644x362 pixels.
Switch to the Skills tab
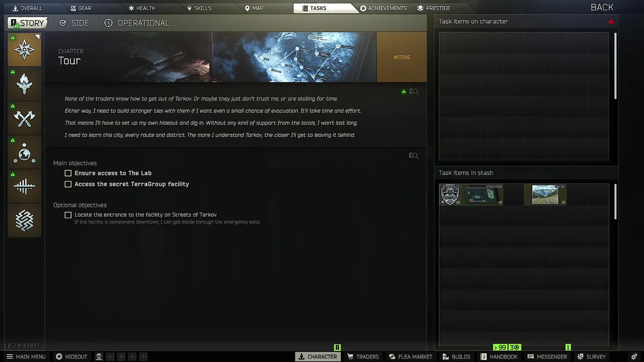coord(199,8)
